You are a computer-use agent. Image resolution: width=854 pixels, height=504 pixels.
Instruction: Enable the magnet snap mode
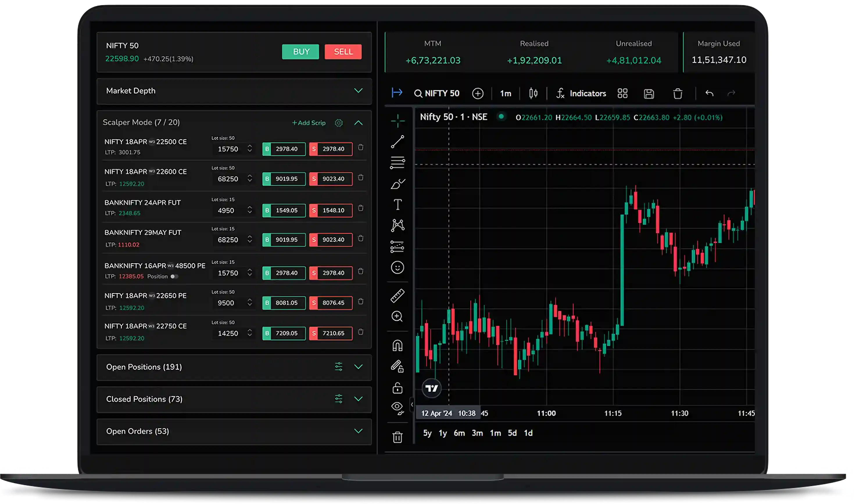coord(398,346)
